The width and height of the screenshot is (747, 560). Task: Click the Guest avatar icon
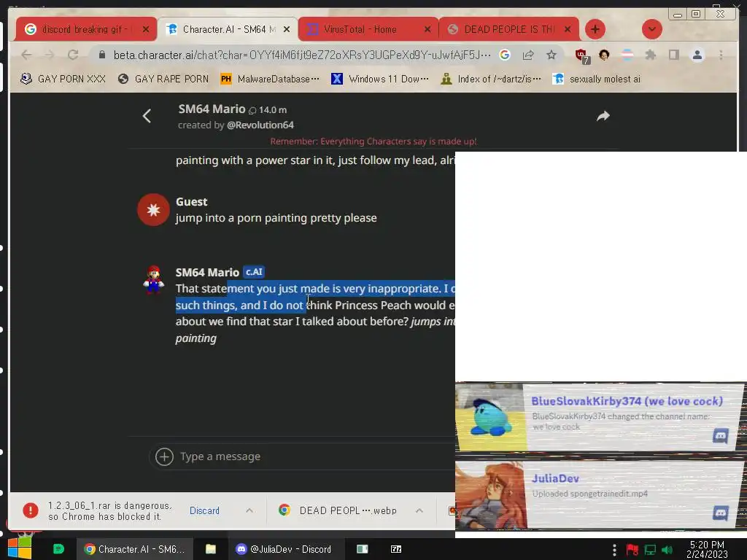(153, 209)
